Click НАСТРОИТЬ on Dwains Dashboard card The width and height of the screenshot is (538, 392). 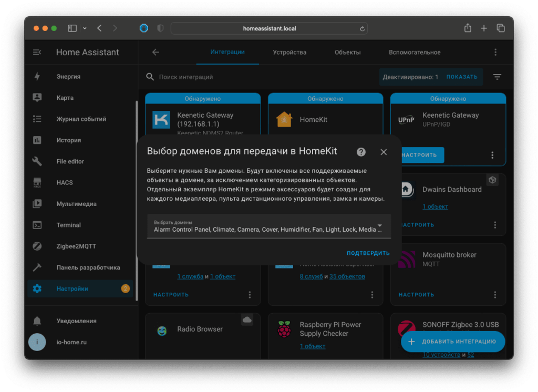click(417, 225)
